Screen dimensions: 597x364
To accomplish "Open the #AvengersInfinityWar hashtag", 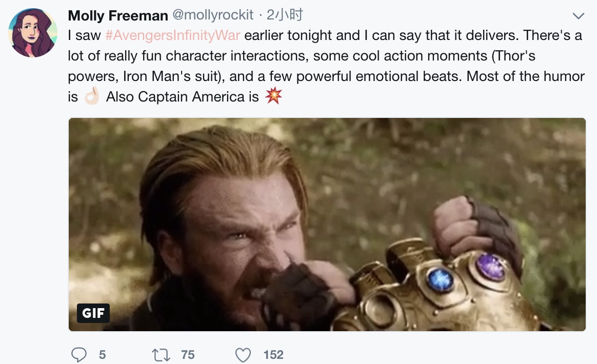I will click(172, 36).
